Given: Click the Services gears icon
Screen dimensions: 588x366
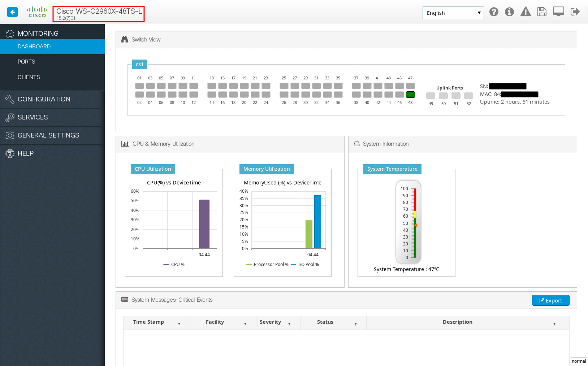Looking at the screenshot, I should tap(10, 117).
